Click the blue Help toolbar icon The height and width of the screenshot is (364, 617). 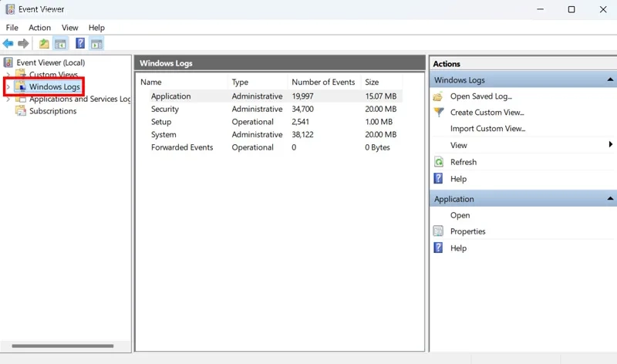pos(80,43)
